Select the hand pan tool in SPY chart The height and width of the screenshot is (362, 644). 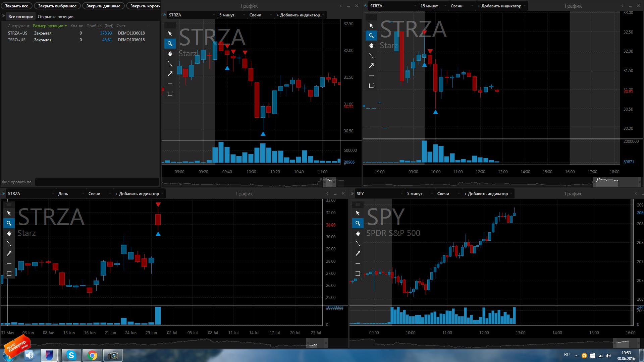pyautogui.click(x=358, y=233)
